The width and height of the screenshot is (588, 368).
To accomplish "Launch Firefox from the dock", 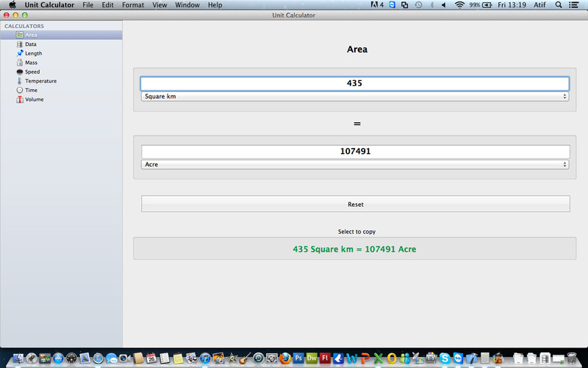I will tap(285, 358).
